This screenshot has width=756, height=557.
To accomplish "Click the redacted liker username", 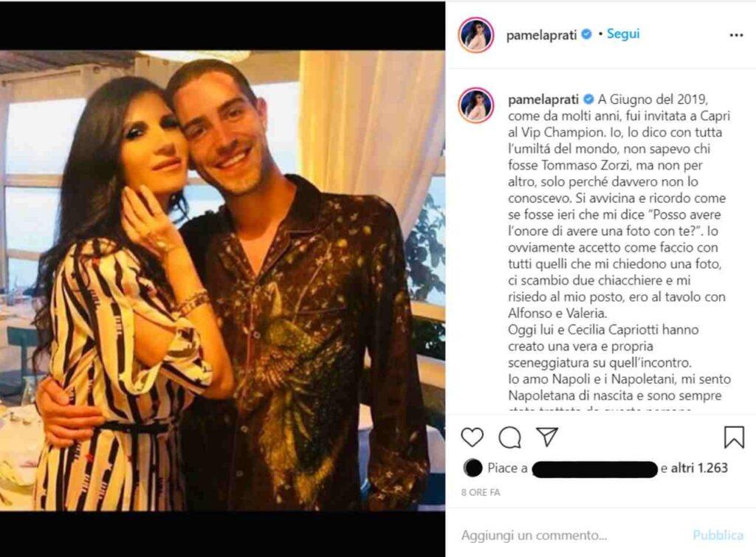I will click(x=595, y=468).
